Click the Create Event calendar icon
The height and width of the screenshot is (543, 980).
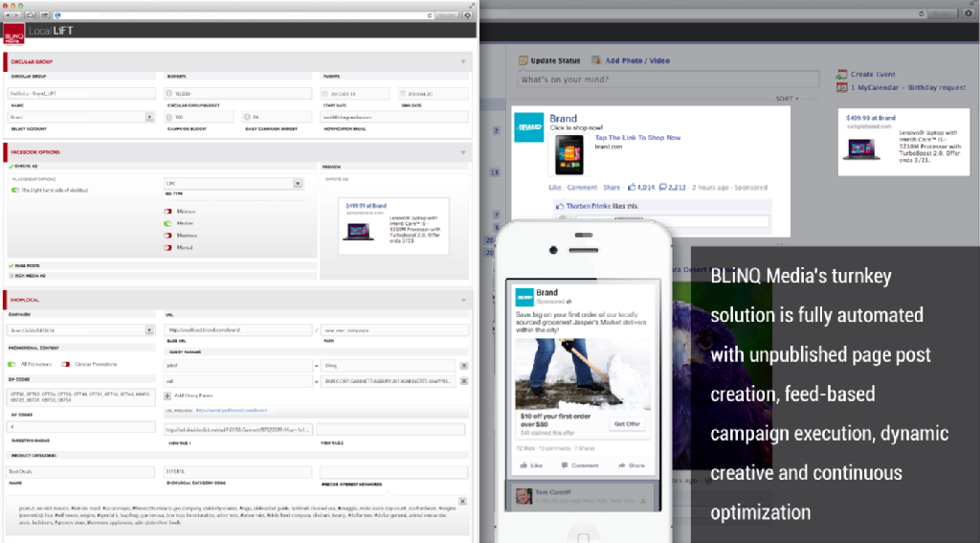pyautogui.click(x=840, y=74)
